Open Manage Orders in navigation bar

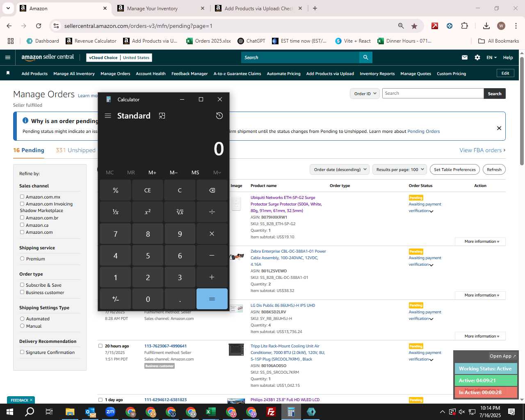click(115, 74)
